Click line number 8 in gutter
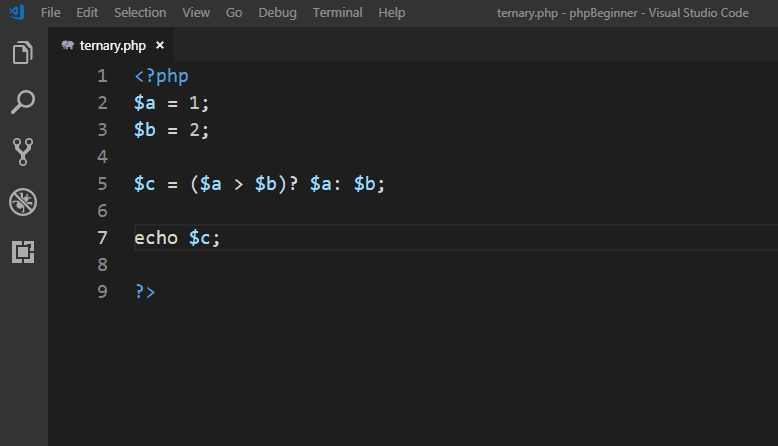 (102, 264)
